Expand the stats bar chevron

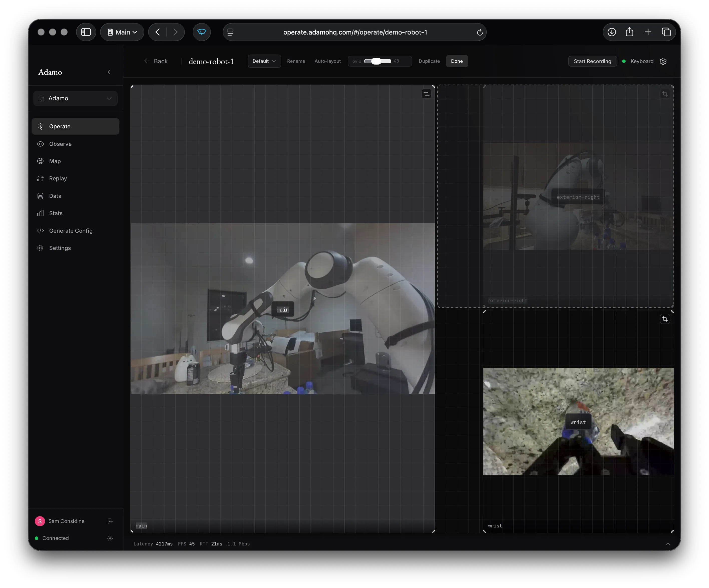[667, 544]
